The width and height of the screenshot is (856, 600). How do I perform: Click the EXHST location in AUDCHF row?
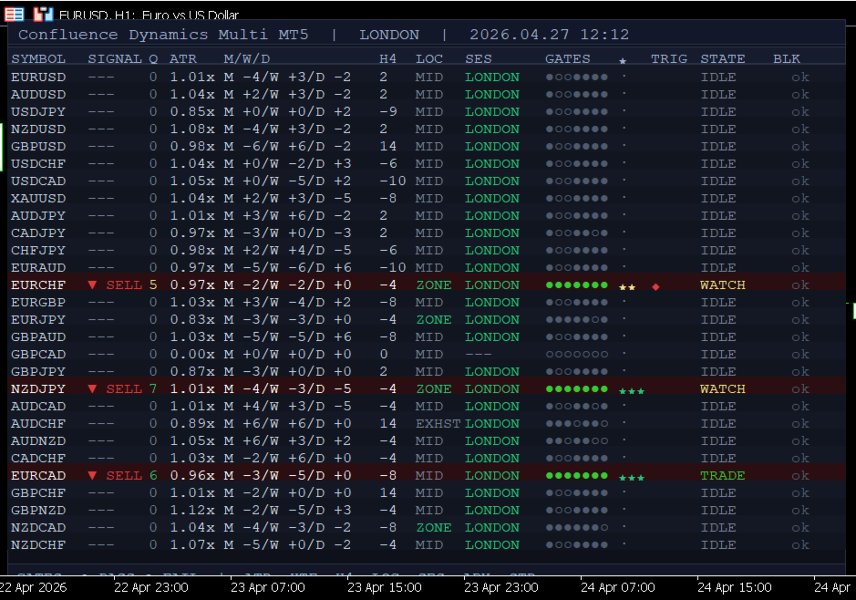pyautogui.click(x=438, y=424)
